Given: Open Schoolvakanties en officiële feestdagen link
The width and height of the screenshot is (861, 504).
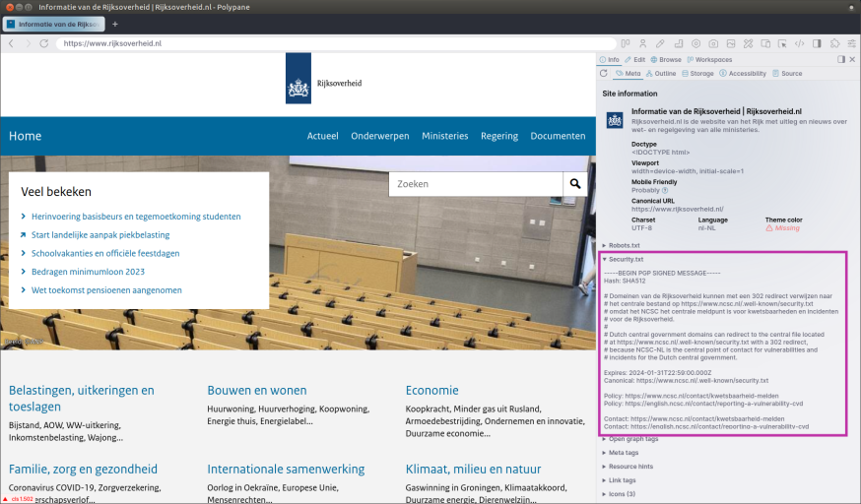Looking at the screenshot, I should (105, 253).
